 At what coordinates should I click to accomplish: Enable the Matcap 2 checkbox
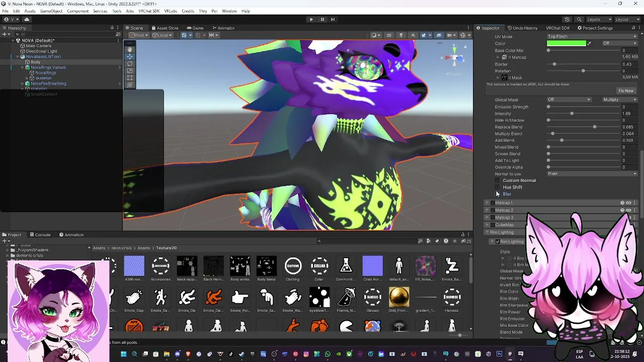(493, 210)
